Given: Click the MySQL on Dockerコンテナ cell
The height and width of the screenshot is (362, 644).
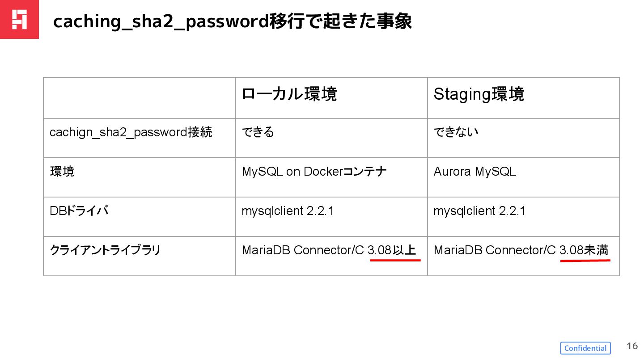Looking at the screenshot, I should [314, 172].
